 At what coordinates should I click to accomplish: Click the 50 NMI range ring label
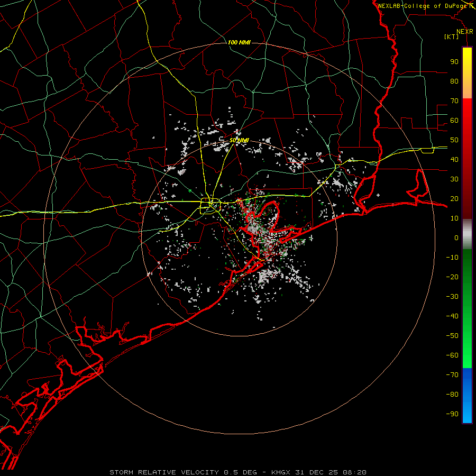pos(239,140)
